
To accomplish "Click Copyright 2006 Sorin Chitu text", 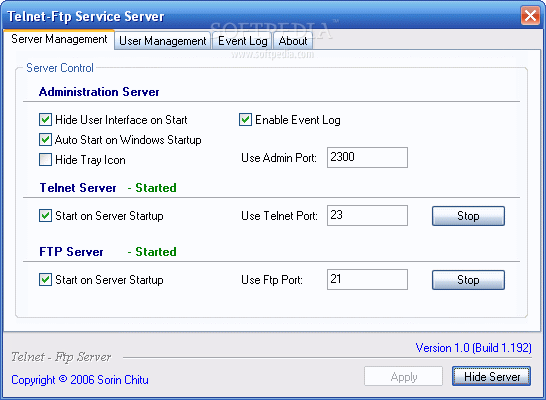I will (x=80, y=379).
